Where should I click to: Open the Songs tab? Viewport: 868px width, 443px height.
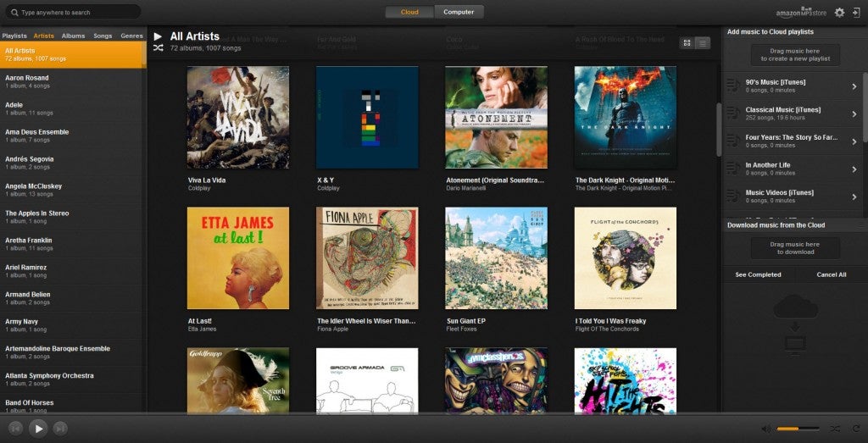(103, 36)
